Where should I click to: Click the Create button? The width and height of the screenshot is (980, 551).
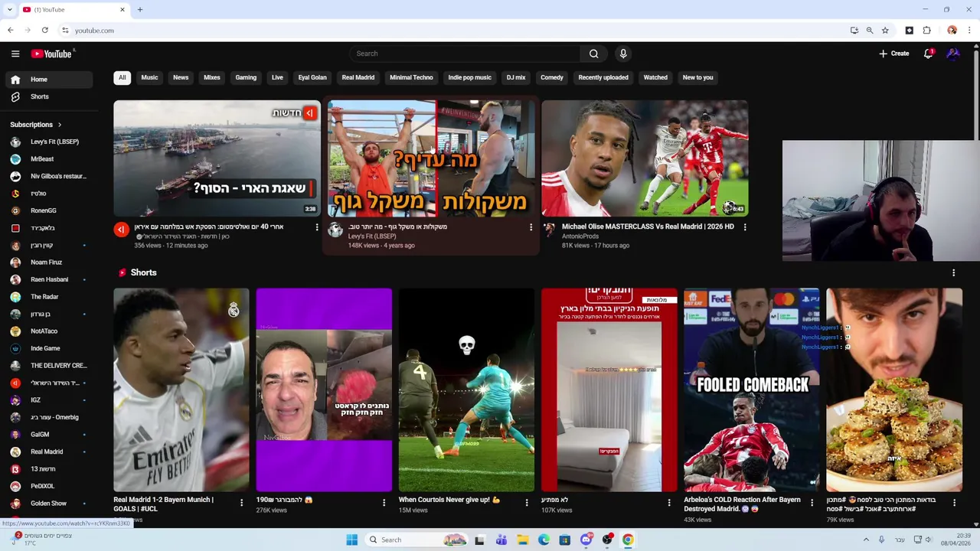(894, 54)
